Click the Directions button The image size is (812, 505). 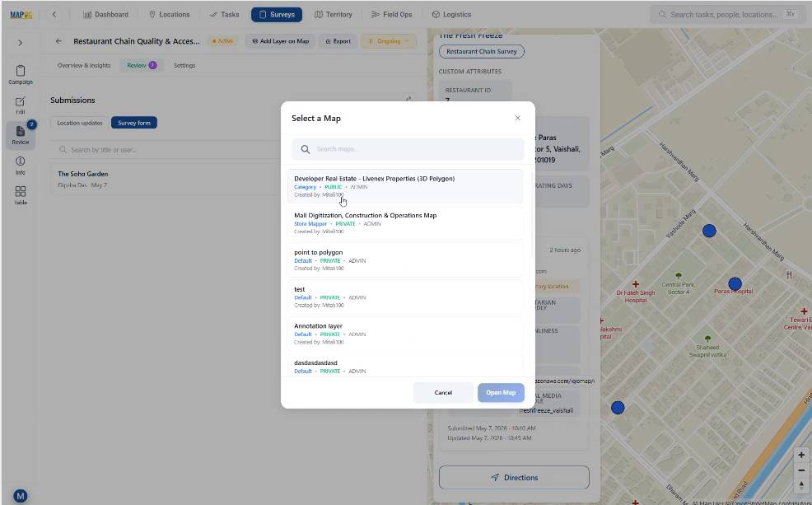coord(514,478)
